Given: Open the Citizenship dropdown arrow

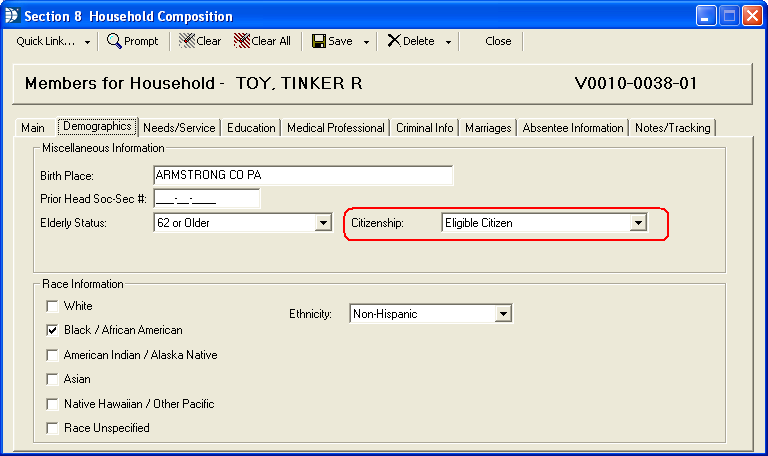Looking at the screenshot, I should coord(638,223).
